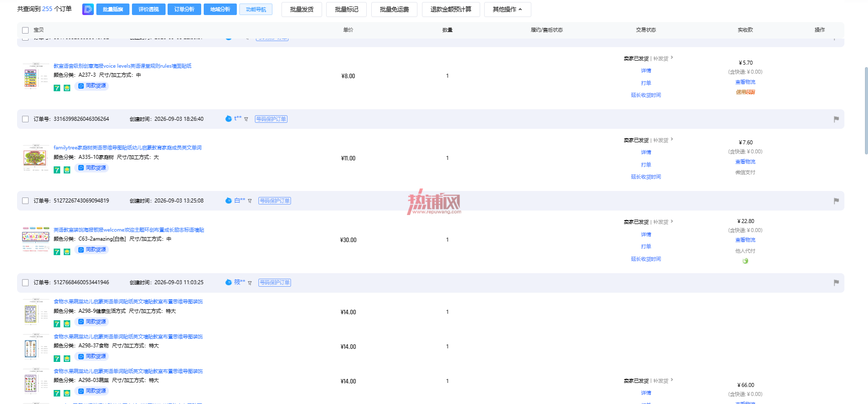Expand the 其他操作 dropdown menu

pyautogui.click(x=507, y=10)
